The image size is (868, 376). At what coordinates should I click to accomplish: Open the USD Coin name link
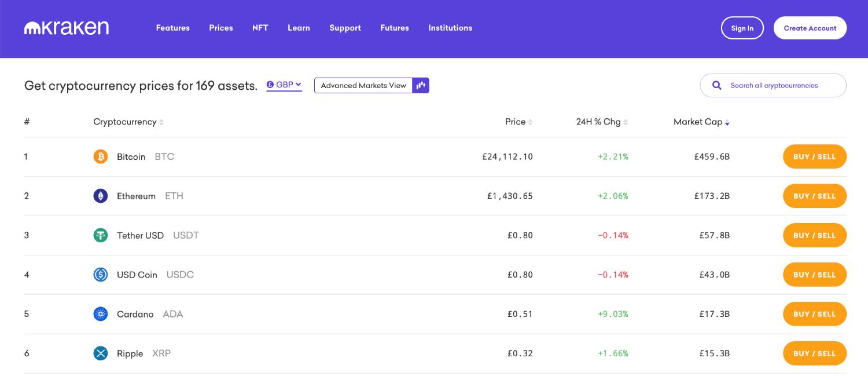click(137, 275)
